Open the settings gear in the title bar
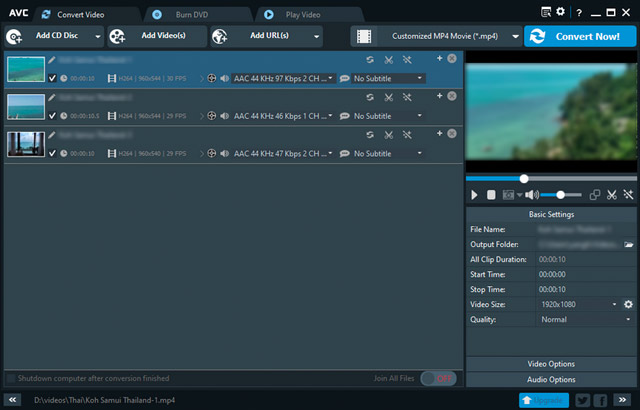 tap(560, 12)
